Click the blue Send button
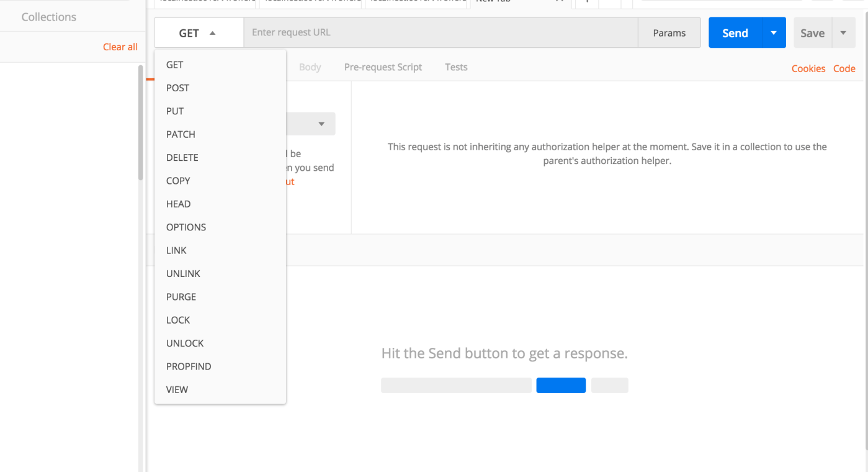Viewport: 868px width, 472px height. pyautogui.click(x=735, y=33)
